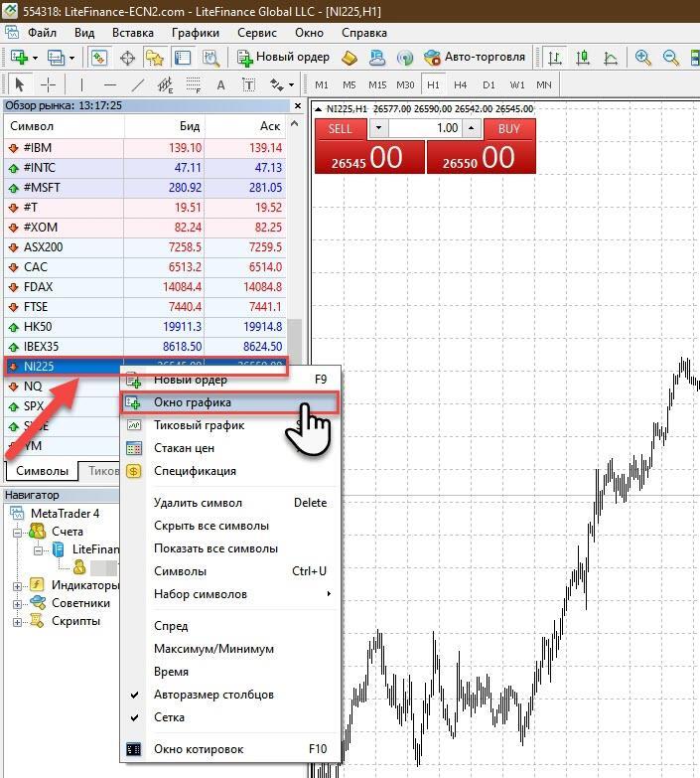This screenshot has height=778, width=700.
Task: Click the SELL button on chart
Action: (341, 129)
